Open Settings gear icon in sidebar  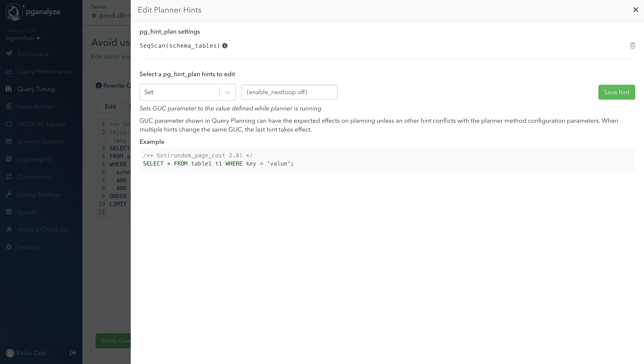[x=9, y=247]
